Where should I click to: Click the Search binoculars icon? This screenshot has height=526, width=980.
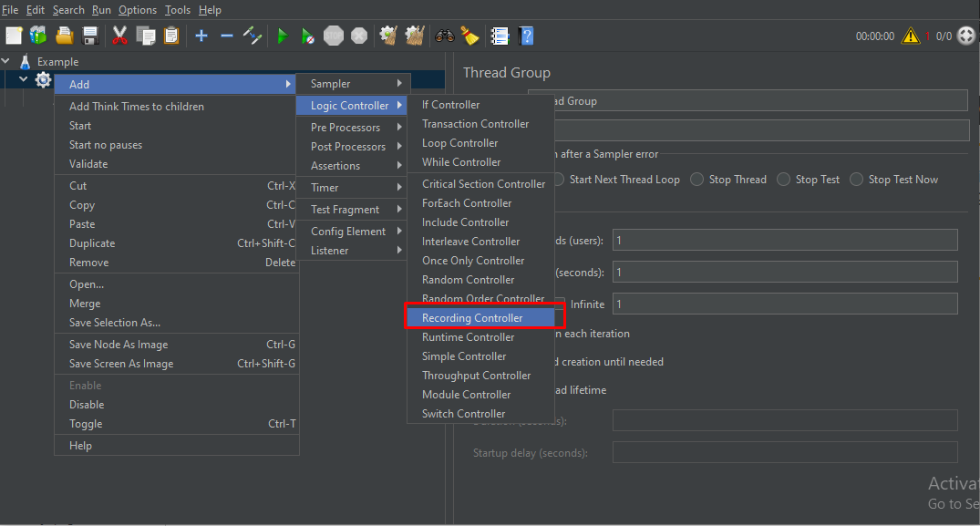tap(444, 36)
